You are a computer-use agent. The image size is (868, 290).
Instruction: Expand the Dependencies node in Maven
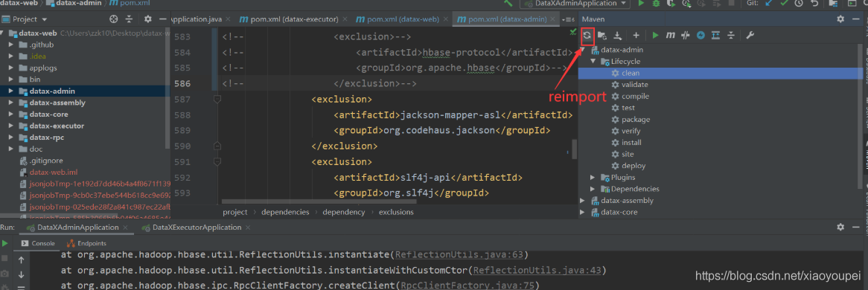point(593,190)
